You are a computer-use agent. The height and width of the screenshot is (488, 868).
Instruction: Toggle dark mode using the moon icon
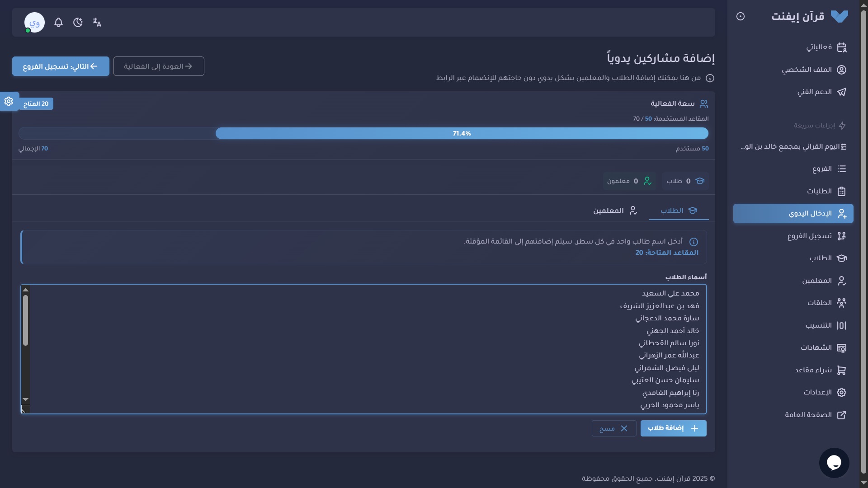click(x=78, y=22)
